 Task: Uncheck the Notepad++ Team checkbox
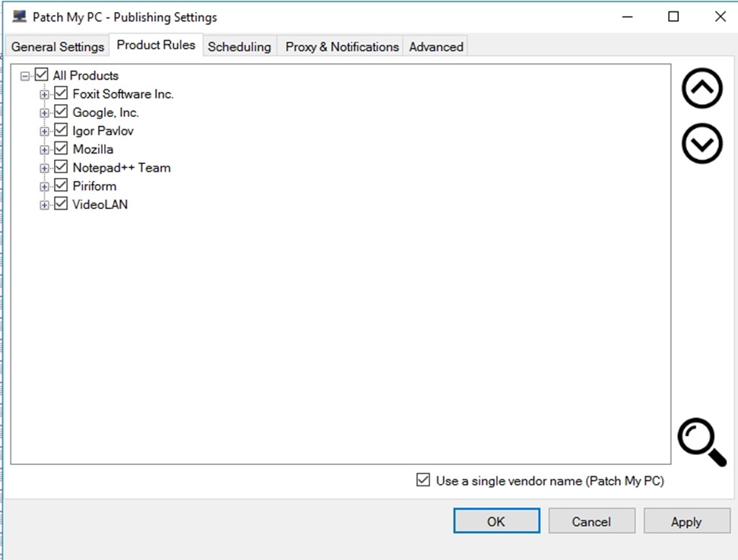pos(61,167)
